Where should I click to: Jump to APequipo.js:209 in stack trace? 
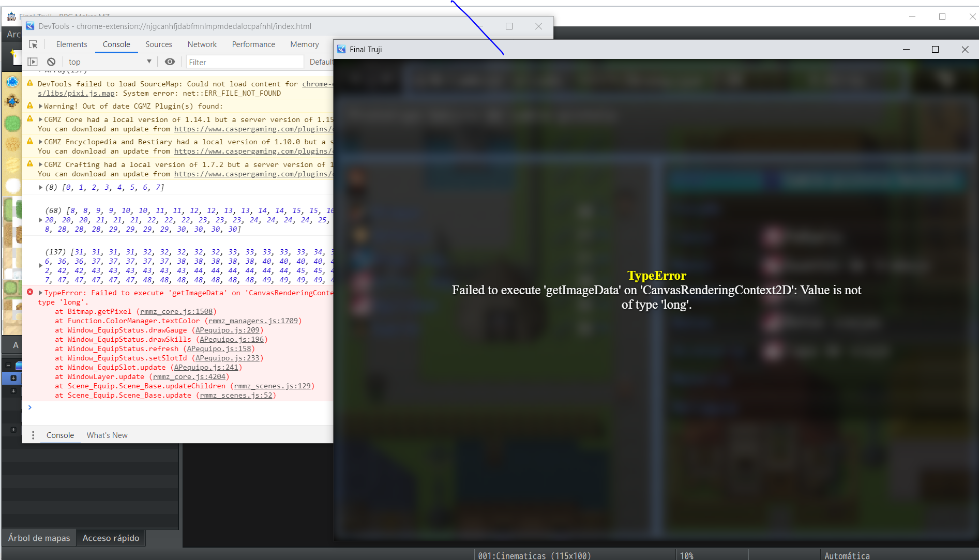pos(228,330)
